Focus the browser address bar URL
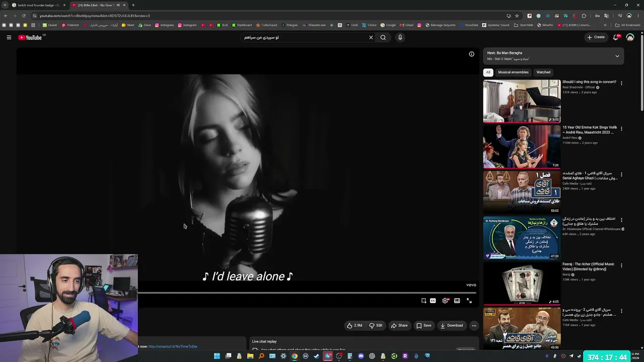The width and height of the screenshot is (644, 362). tap(95, 16)
